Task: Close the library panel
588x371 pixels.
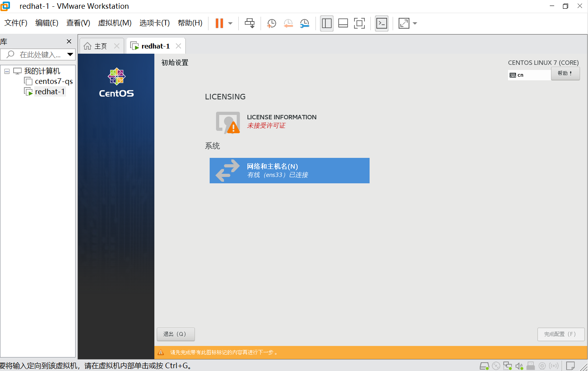Action: coord(69,41)
